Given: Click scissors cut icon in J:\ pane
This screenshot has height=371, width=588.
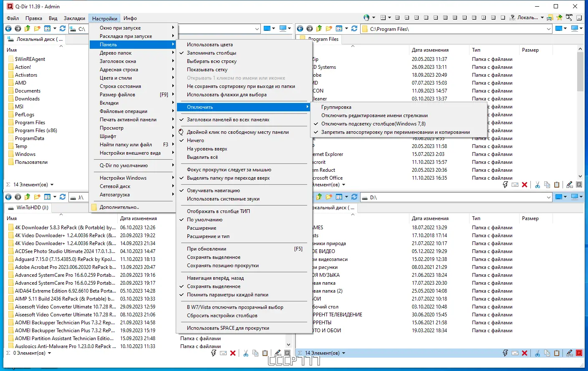Looking at the screenshot, I should coord(246,353).
